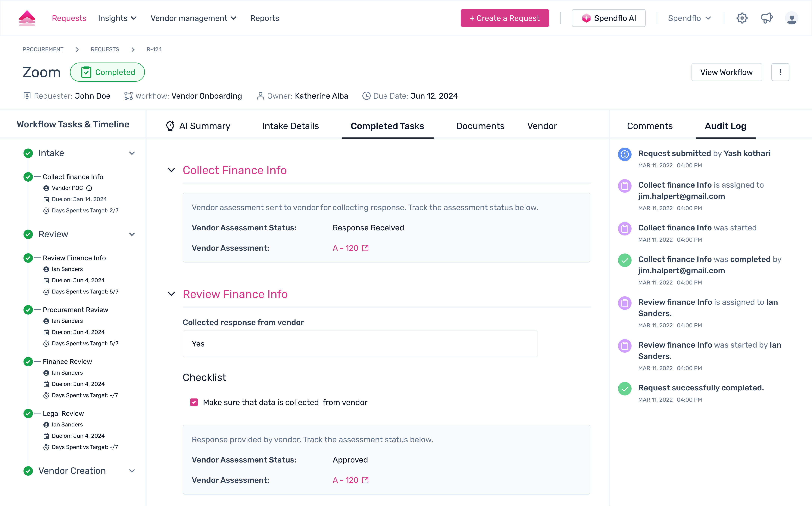Screen dimensions: 812x507
Task: Collapse the Review timeline section
Action: (x=132, y=234)
